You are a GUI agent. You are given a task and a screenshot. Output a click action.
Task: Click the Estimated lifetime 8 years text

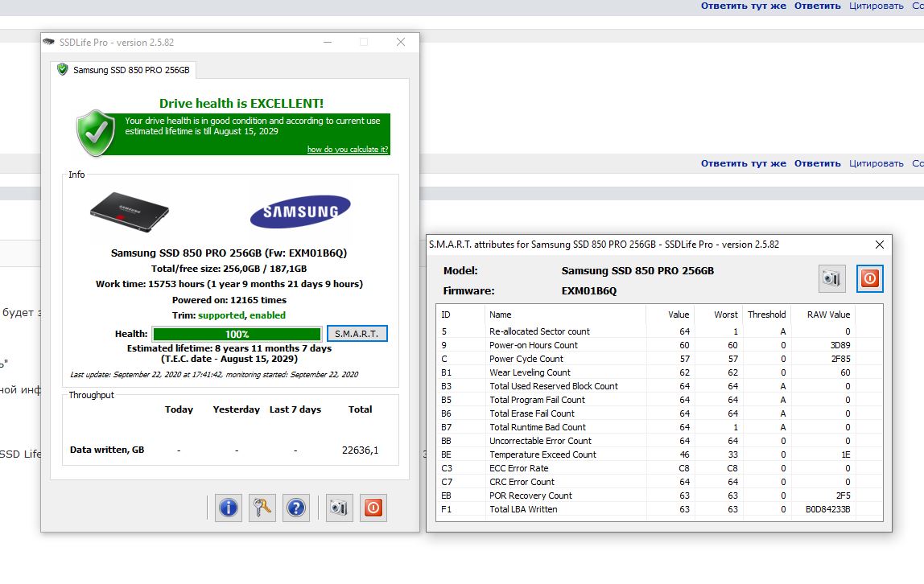(229, 348)
